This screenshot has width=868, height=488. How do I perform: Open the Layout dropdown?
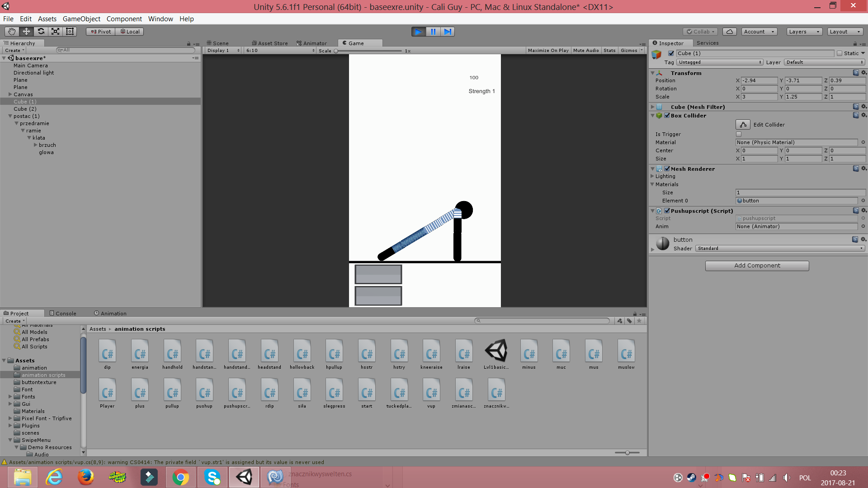click(x=845, y=32)
